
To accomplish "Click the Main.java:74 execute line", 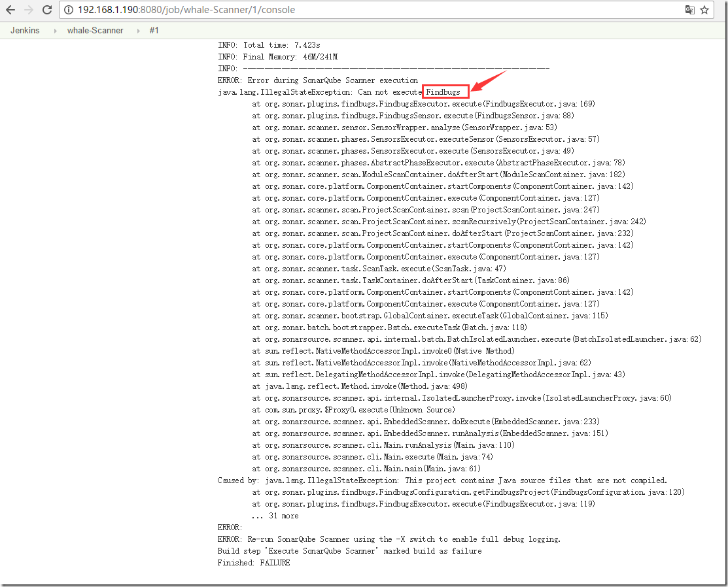I will [x=372, y=457].
